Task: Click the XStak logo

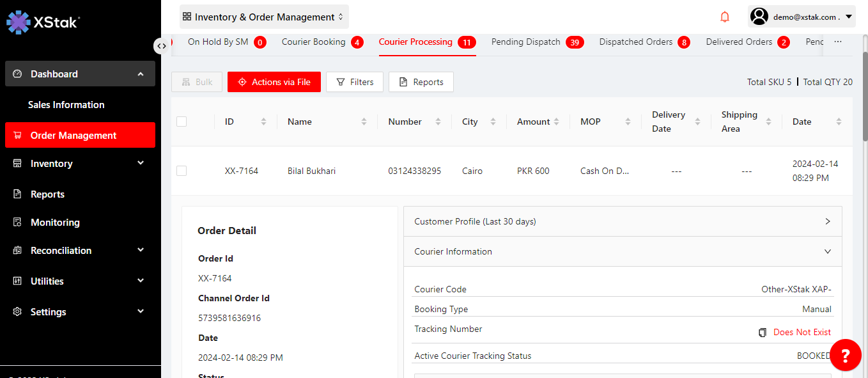Action: [x=43, y=22]
